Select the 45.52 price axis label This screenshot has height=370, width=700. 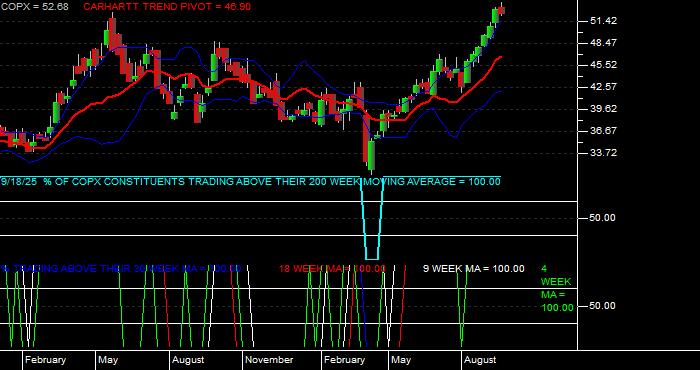(604, 65)
